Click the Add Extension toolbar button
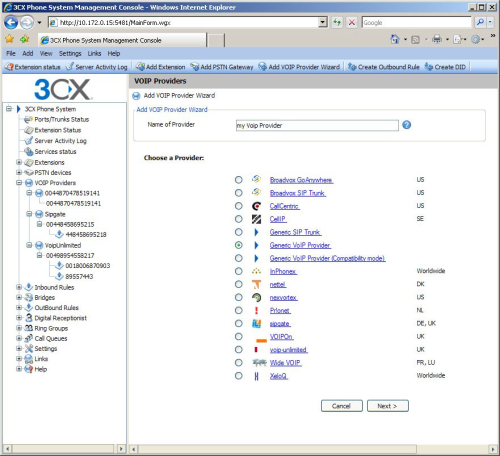 coord(160,67)
